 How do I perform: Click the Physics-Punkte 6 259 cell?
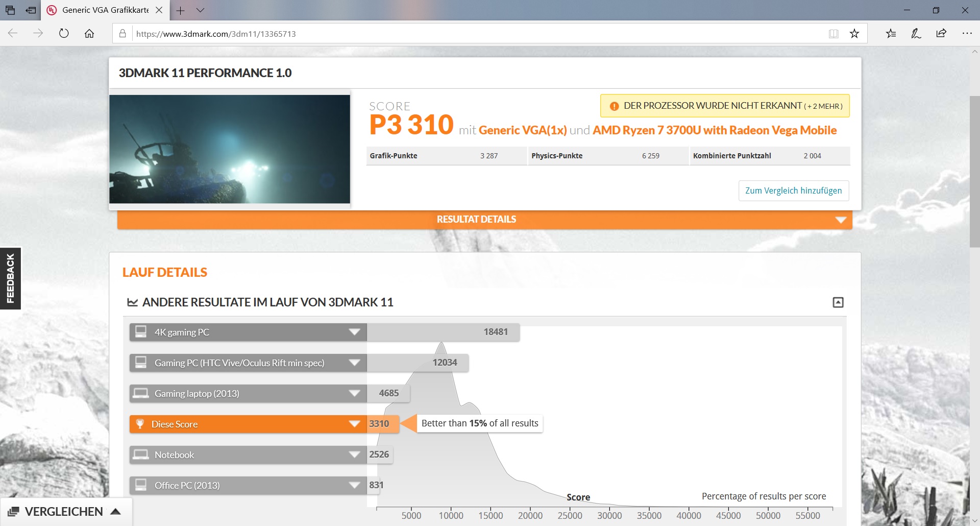(608, 156)
